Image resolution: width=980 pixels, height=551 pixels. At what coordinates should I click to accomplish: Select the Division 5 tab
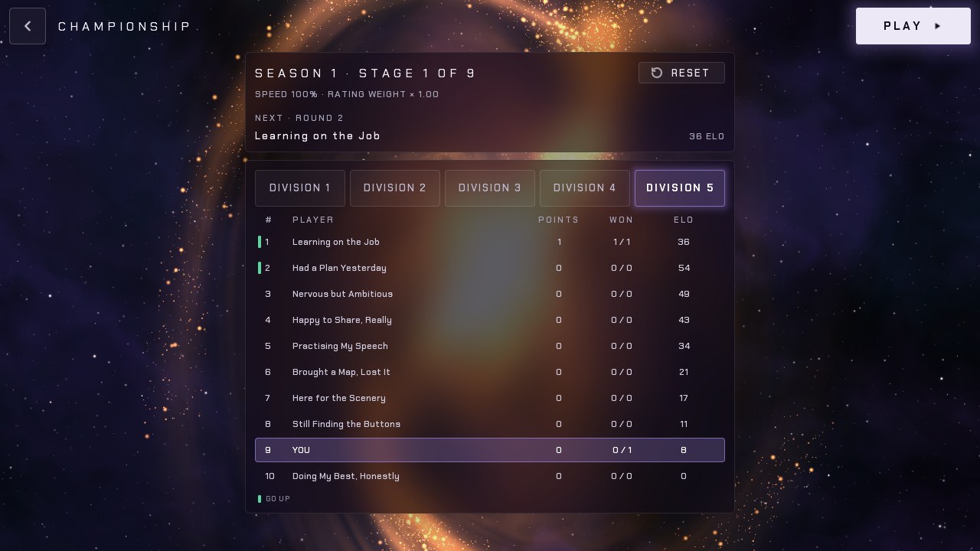tap(680, 188)
